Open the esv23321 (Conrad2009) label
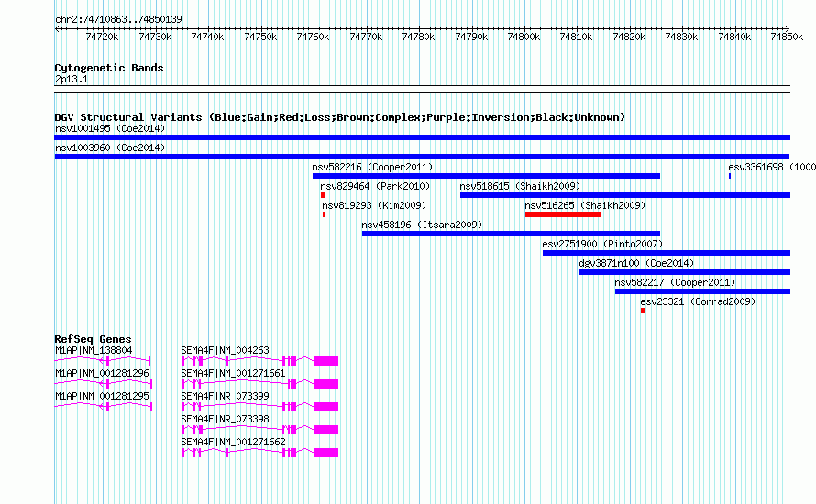 click(x=698, y=301)
